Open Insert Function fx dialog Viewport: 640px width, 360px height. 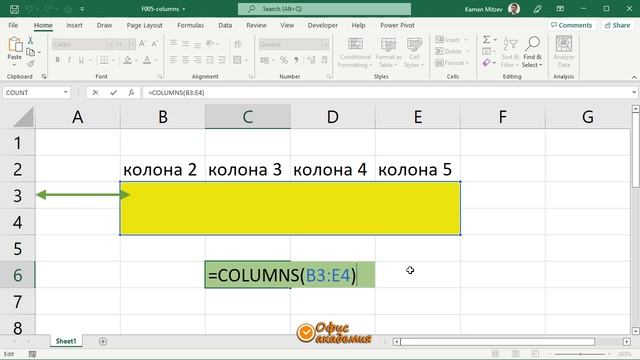131,93
